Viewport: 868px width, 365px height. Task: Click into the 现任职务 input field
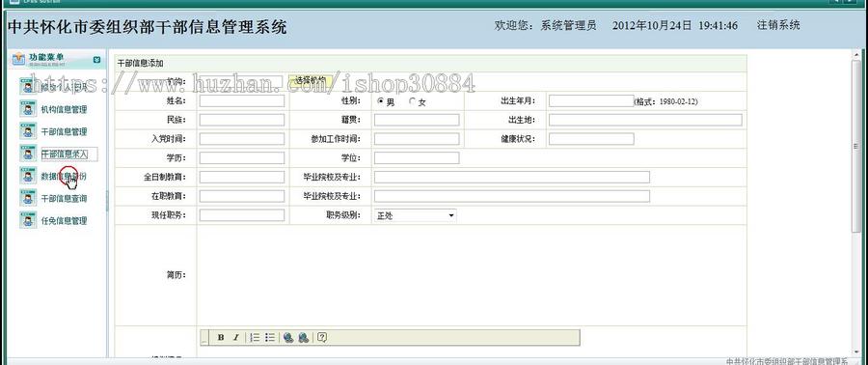(x=242, y=215)
